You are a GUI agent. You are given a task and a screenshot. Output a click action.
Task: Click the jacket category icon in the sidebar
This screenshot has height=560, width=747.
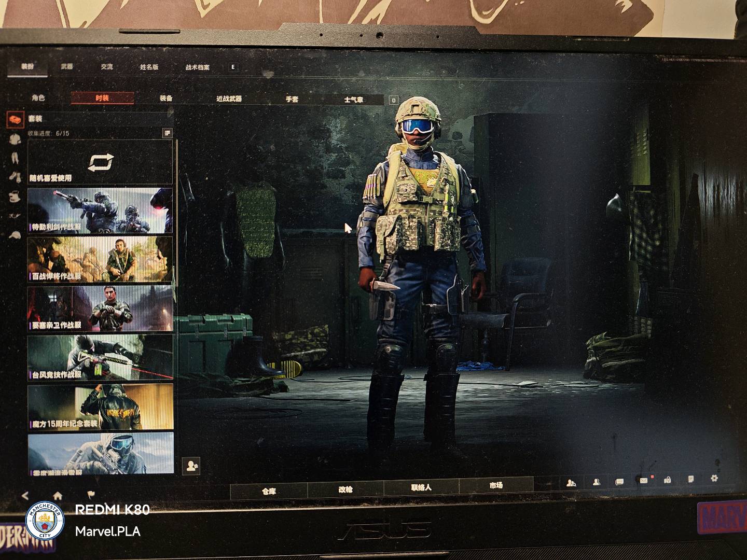click(15, 138)
